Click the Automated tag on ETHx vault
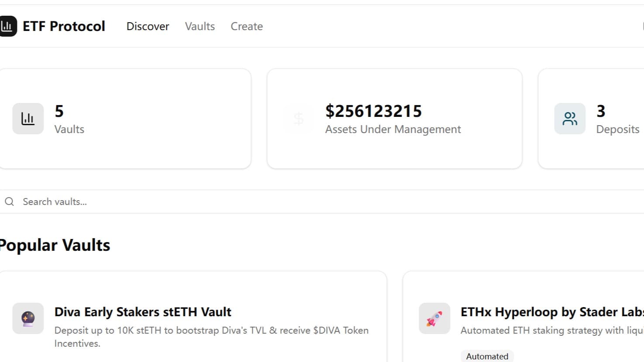The width and height of the screenshot is (644, 362). (487, 356)
